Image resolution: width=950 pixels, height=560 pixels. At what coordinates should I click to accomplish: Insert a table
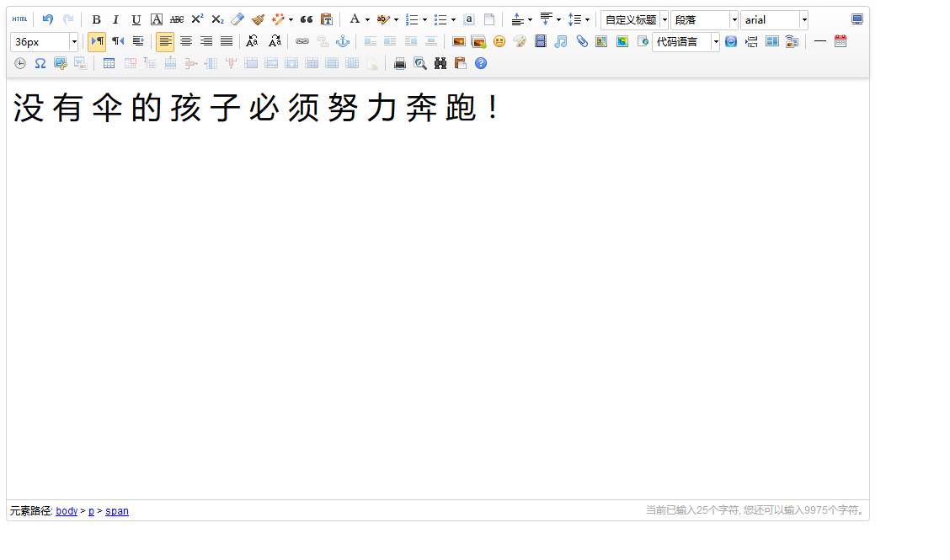[x=109, y=63]
